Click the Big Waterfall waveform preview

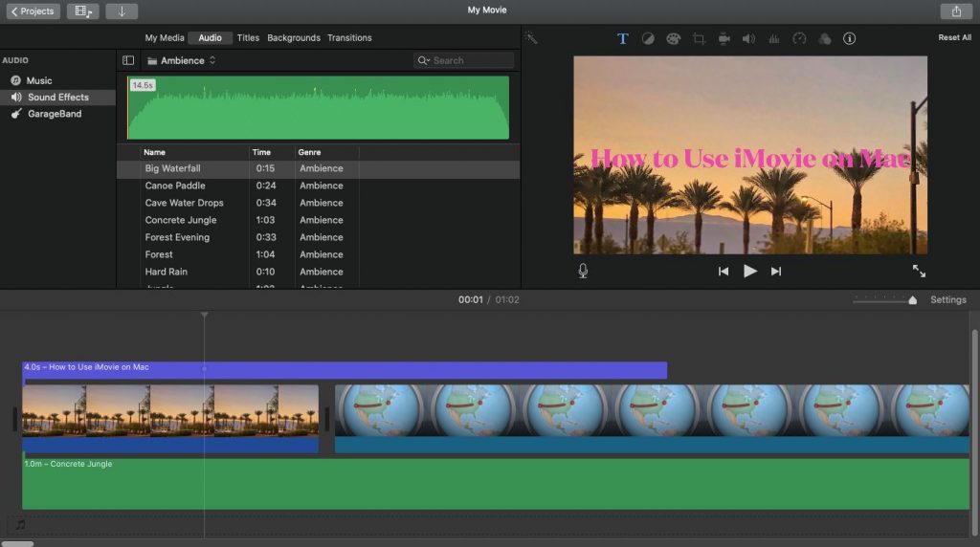pyautogui.click(x=318, y=108)
